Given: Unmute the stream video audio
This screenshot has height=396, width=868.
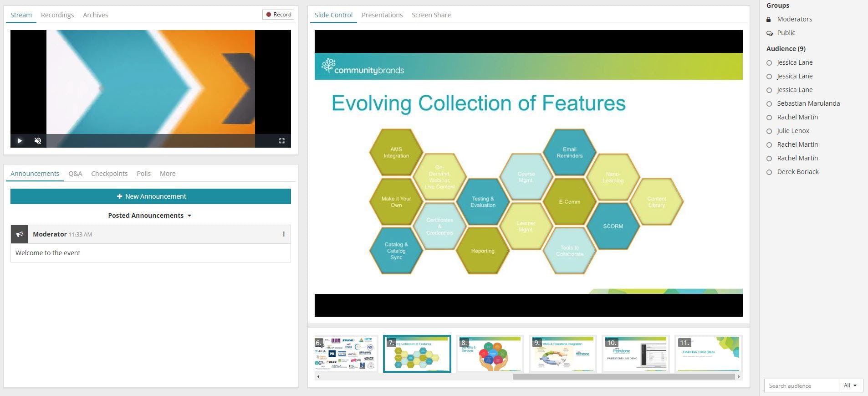Looking at the screenshot, I should coord(38,141).
